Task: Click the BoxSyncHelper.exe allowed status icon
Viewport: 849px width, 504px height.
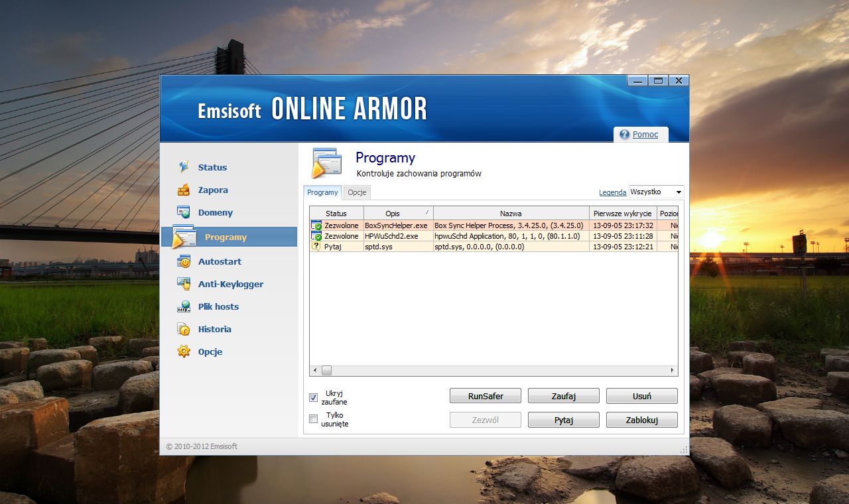Action: point(316,225)
